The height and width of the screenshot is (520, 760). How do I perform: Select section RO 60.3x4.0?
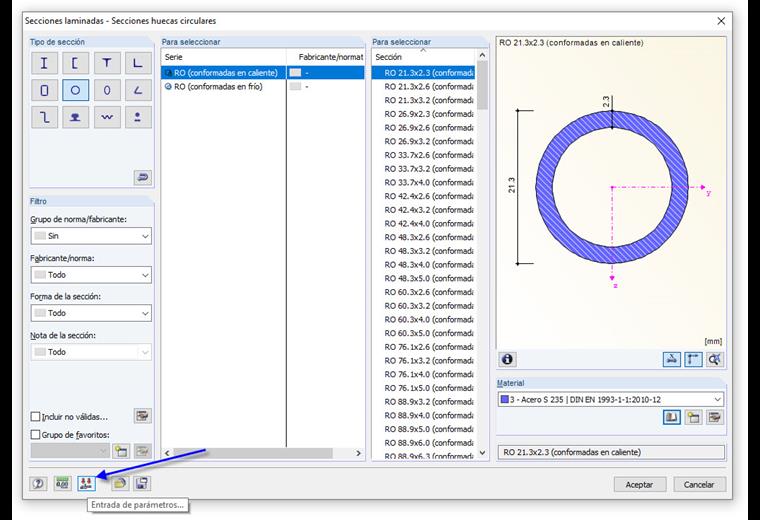(424, 319)
